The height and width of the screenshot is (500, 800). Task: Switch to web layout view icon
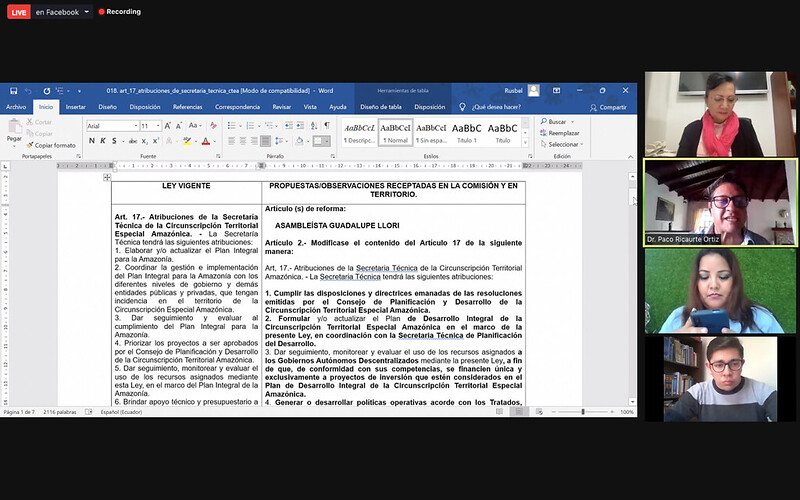click(539, 412)
